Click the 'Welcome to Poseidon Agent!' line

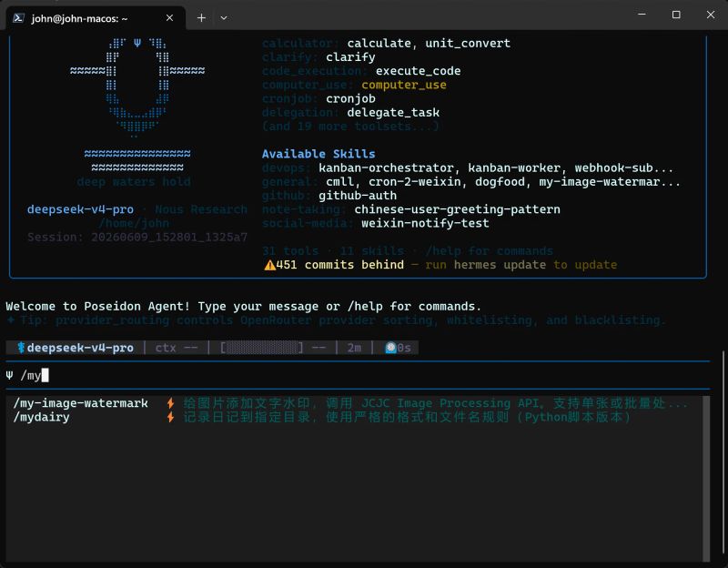click(244, 307)
